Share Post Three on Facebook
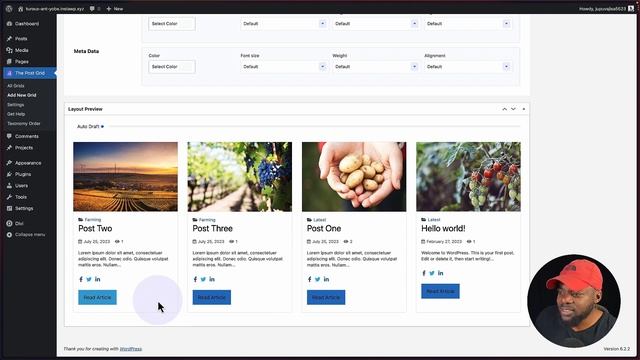This screenshot has width=640, height=360. [x=195, y=279]
